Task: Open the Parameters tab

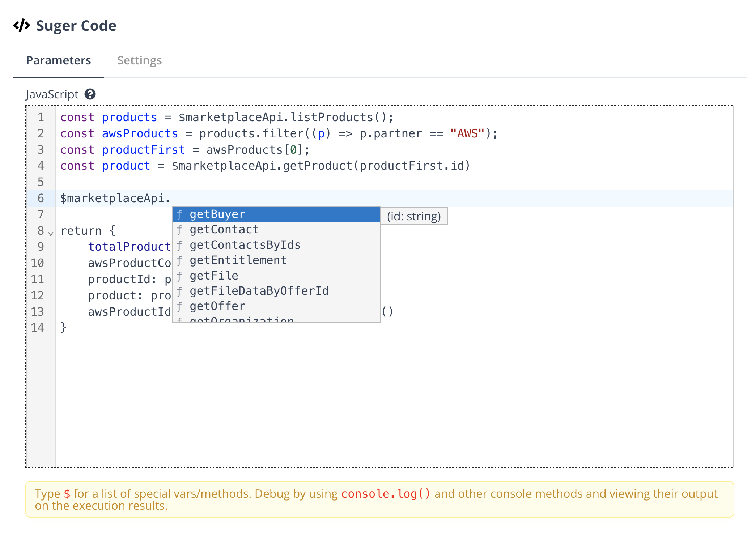Action: pyautogui.click(x=59, y=60)
